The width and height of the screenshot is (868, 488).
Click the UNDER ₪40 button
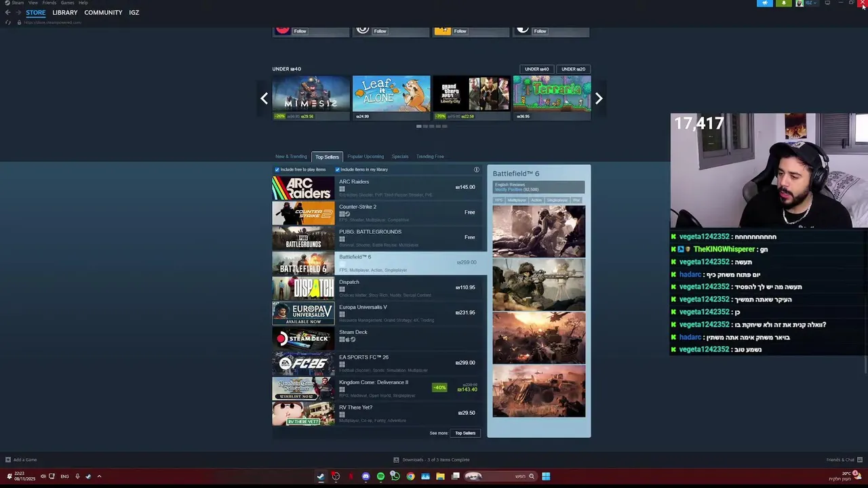click(x=536, y=69)
